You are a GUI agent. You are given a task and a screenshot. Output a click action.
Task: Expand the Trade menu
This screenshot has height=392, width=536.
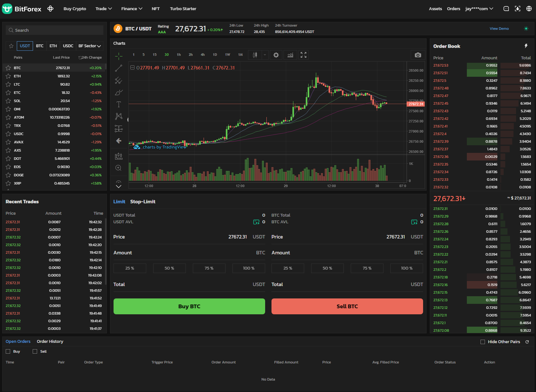coord(104,9)
